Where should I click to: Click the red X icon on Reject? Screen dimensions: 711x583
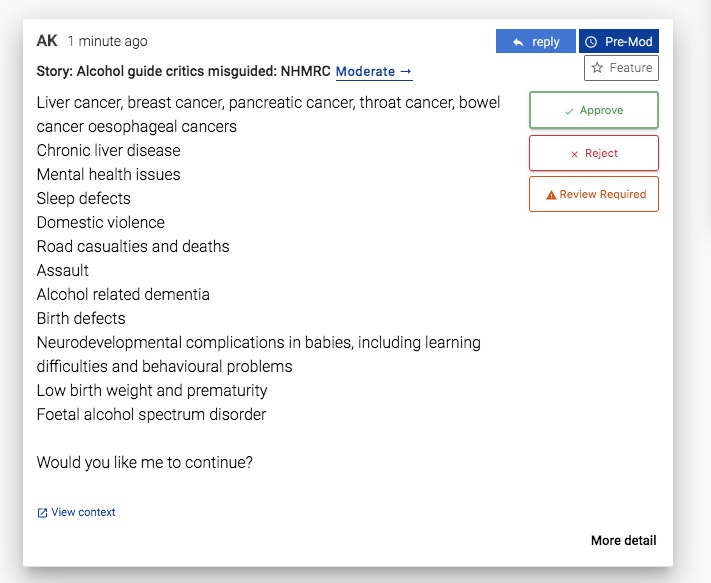click(574, 154)
